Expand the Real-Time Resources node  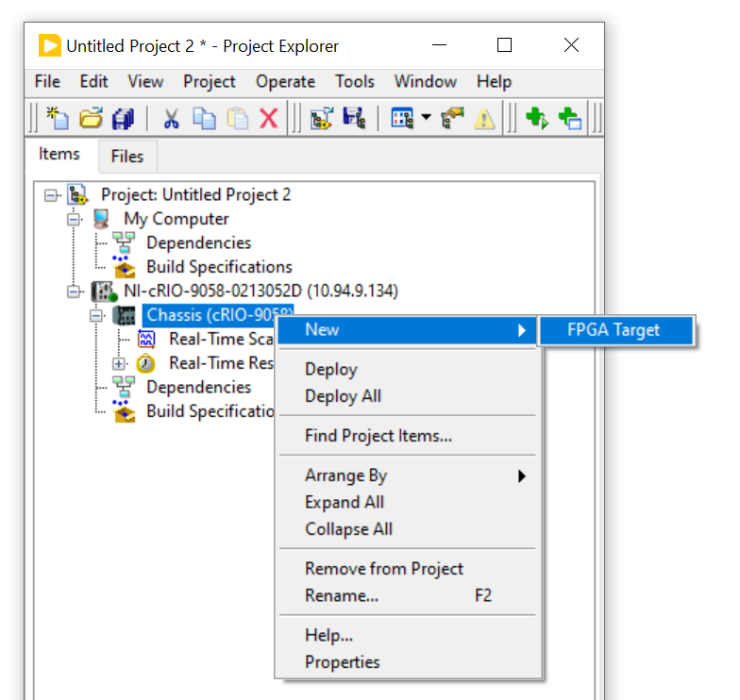pyautogui.click(x=119, y=364)
